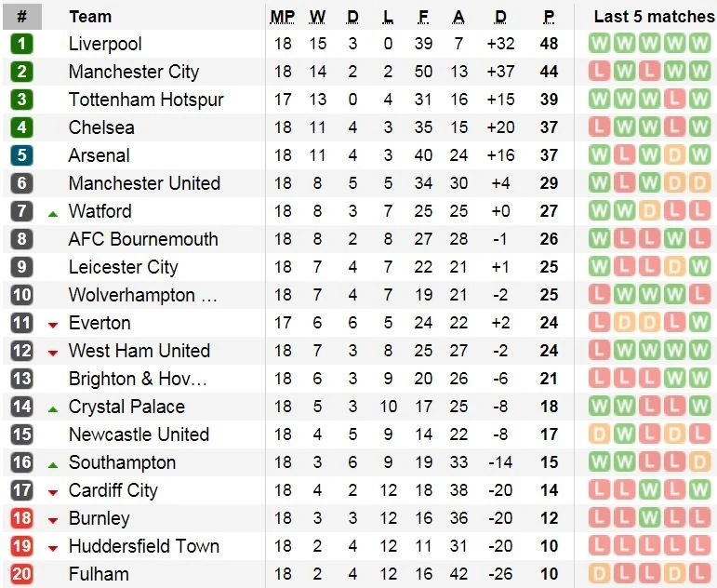Click the # rank column header
This screenshot has height=588, width=717.
(x=21, y=17)
